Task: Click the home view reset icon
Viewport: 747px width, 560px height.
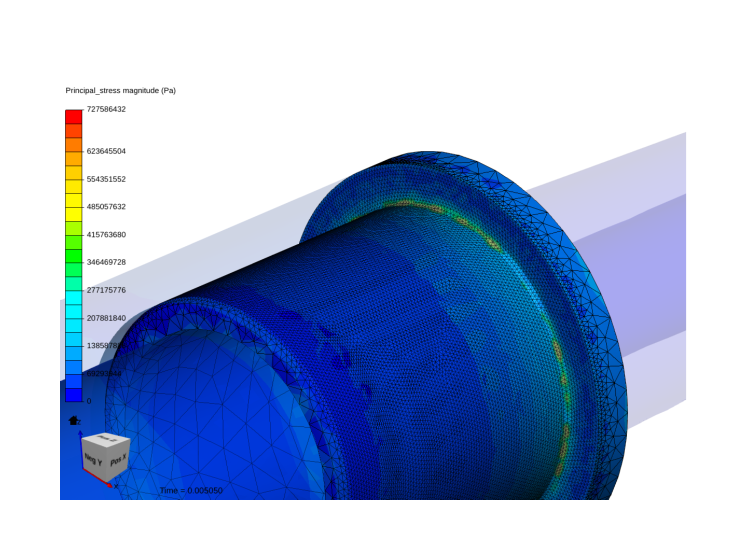Action: (73, 421)
